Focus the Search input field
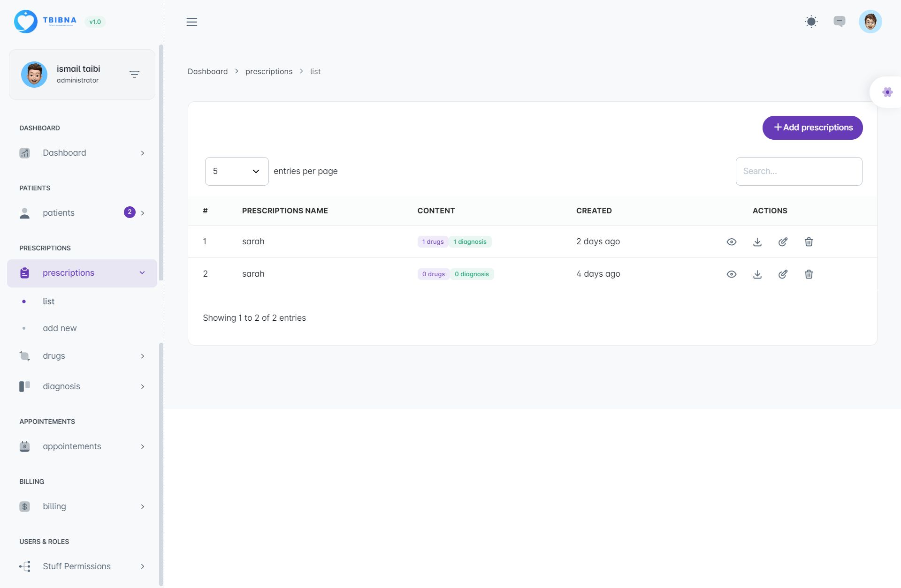901x588 pixels. [x=799, y=171]
